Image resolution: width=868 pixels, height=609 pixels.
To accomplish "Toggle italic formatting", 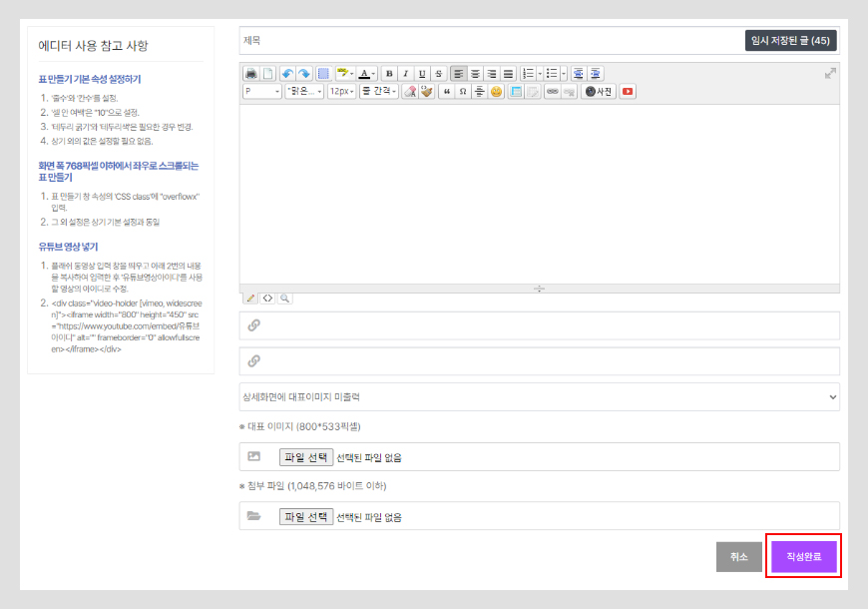I will click(x=406, y=73).
